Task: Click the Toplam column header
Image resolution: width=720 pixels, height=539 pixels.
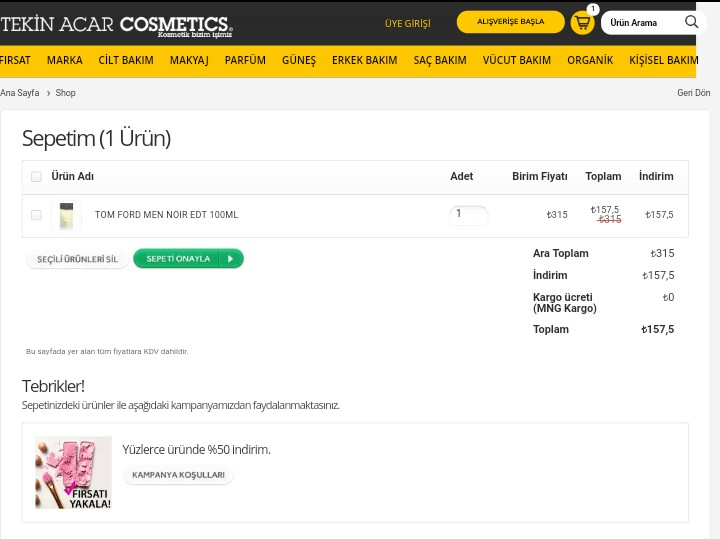Action: pos(603,176)
